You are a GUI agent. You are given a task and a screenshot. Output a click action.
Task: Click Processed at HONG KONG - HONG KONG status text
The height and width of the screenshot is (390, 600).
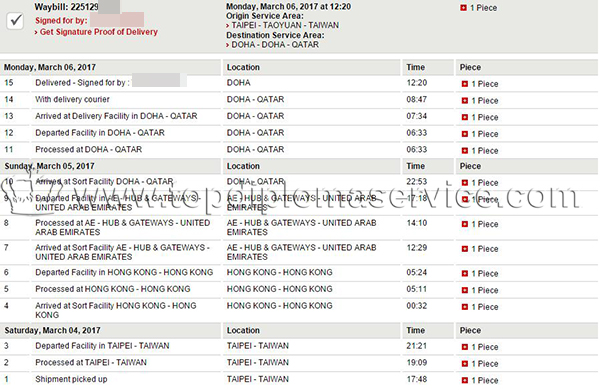[112, 289]
